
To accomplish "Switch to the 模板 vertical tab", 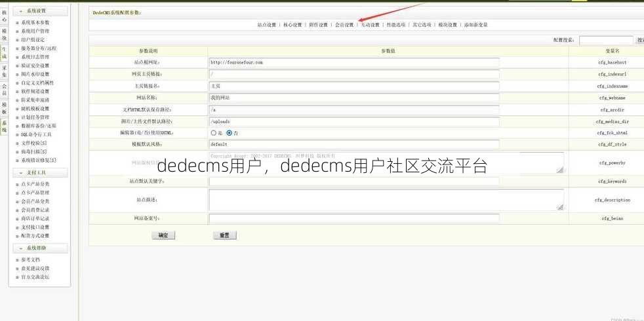I will [x=4, y=108].
